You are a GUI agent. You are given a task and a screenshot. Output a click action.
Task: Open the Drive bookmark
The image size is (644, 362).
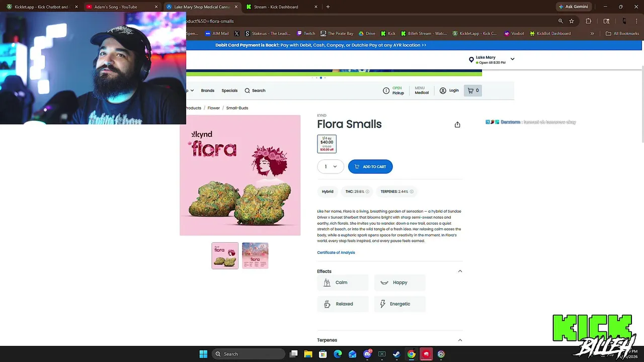coord(367,33)
